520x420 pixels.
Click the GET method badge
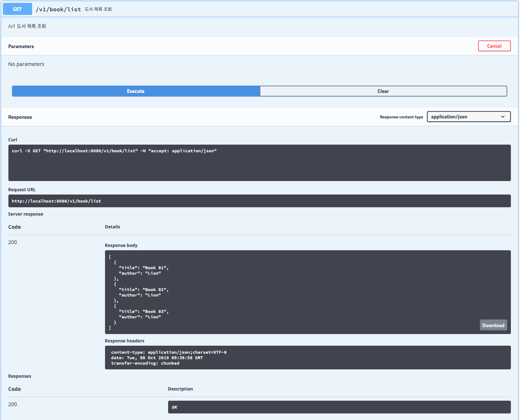[18, 9]
